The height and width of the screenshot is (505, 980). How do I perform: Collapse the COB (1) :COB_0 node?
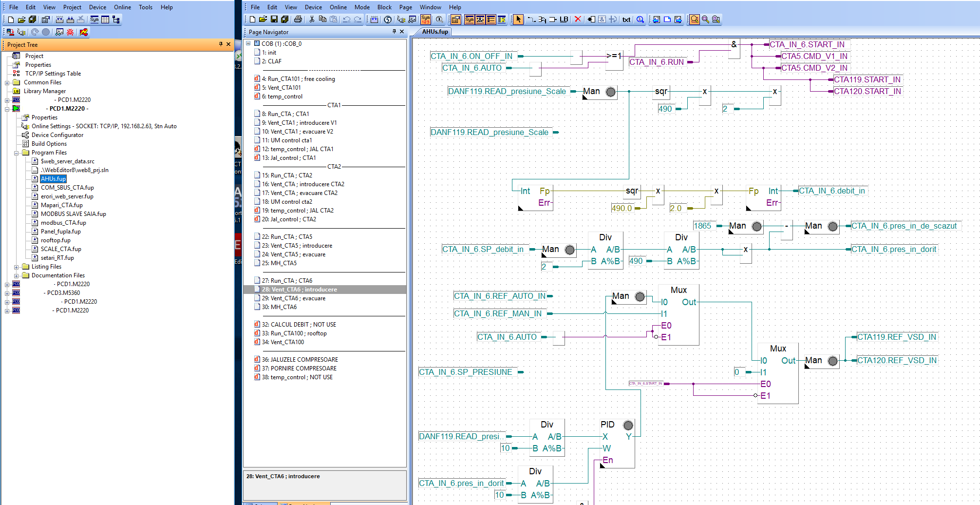pyautogui.click(x=248, y=43)
